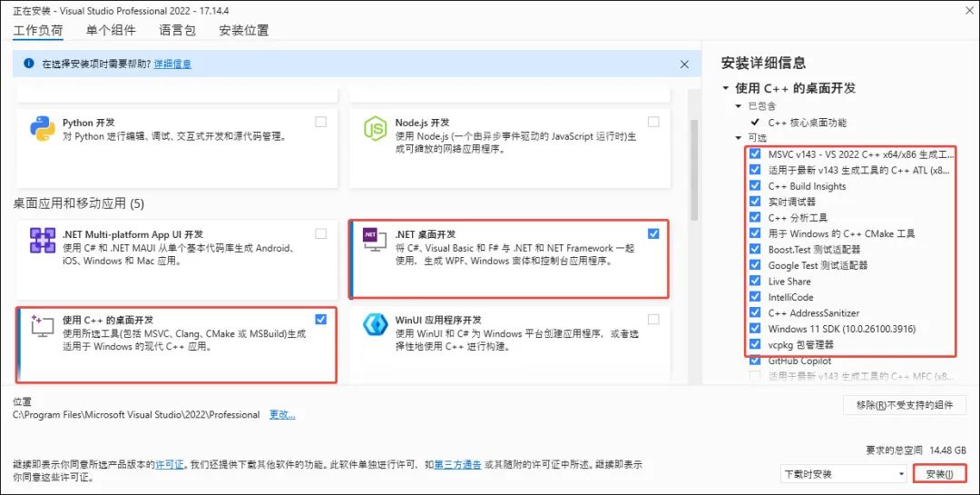The height and width of the screenshot is (495, 980).
Task: Collapse the 可选 components section
Action: 738,138
